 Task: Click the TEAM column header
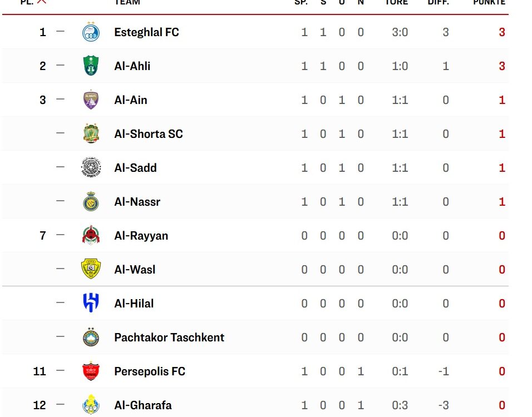click(x=127, y=2)
